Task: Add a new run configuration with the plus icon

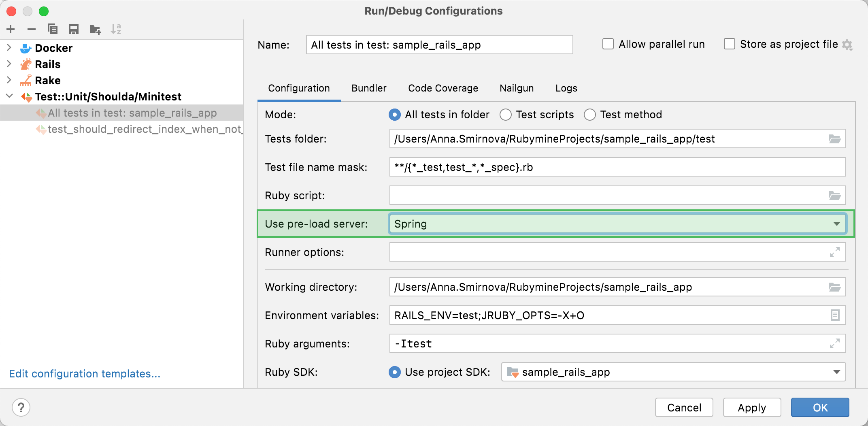Action: [11, 29]
